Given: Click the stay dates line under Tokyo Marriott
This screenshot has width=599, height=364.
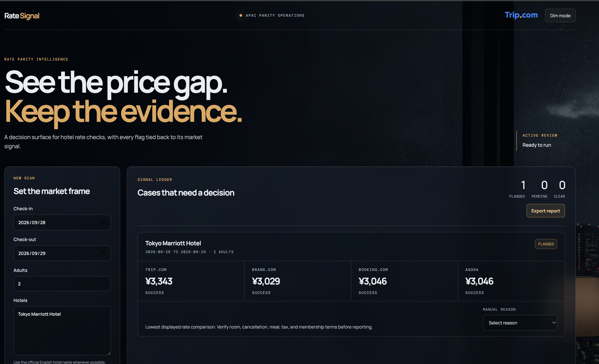Looking at the screenshot, I should tap(189, 252).
